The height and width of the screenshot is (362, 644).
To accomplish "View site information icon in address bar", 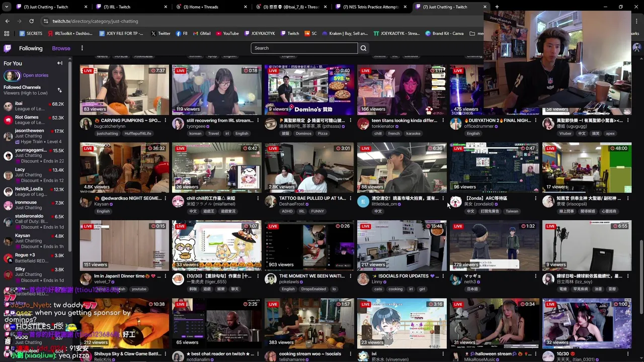I will (x=46, y=21).
